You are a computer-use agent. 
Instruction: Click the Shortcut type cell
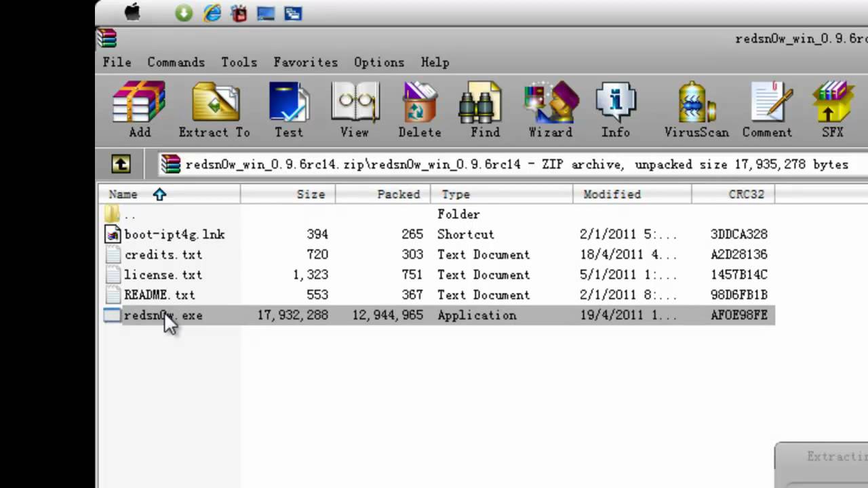[x=466, y=235]
